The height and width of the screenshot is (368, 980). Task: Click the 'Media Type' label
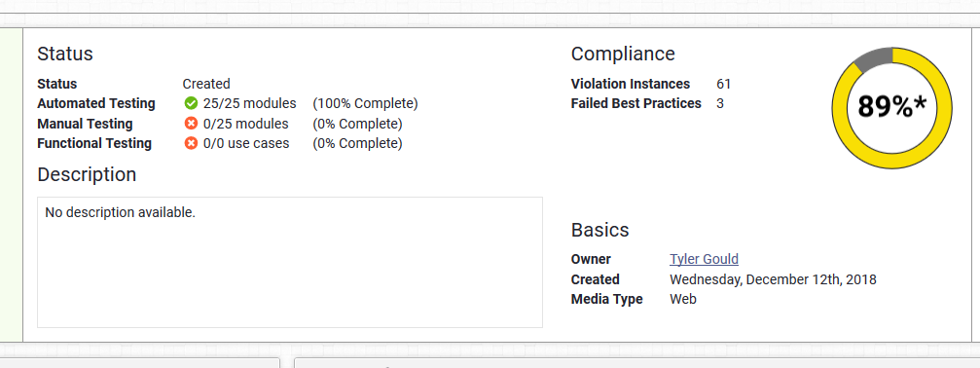click(x=607, y=299)
